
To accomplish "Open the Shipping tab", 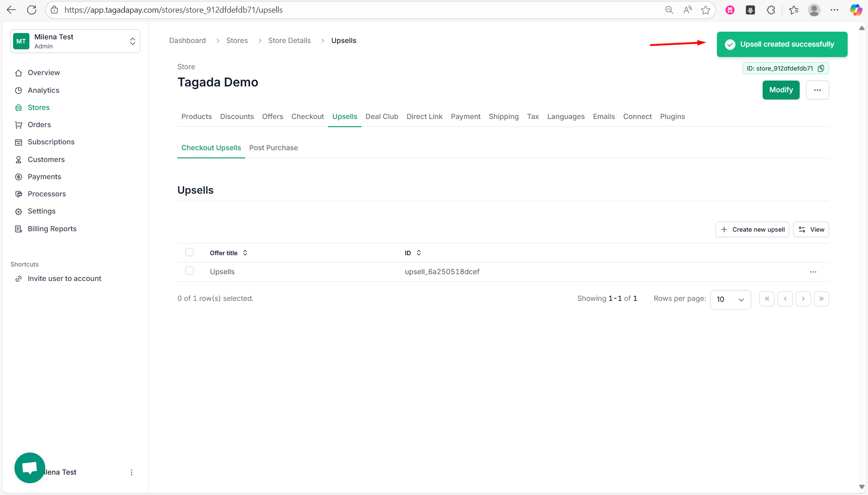I will point(503,116).
